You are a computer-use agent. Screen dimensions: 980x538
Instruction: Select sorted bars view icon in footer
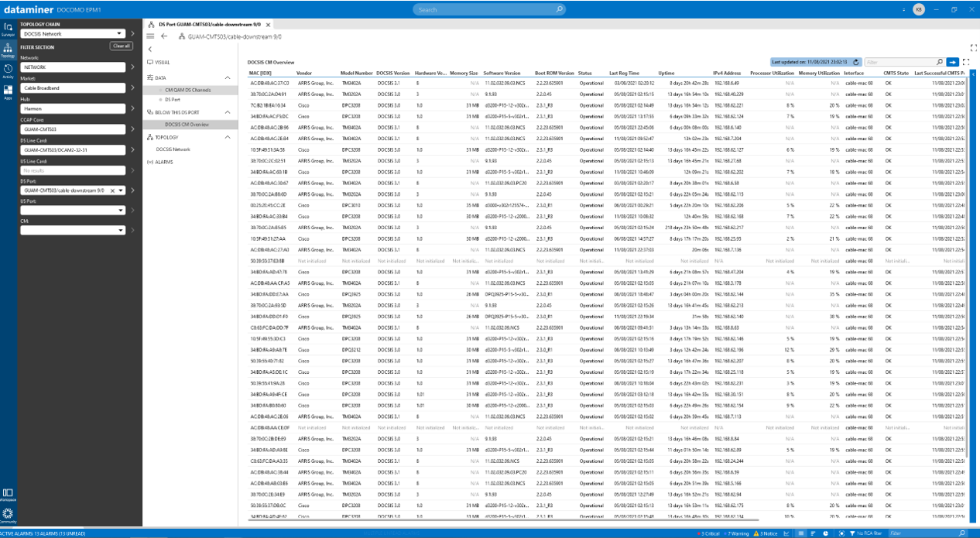[x=813, y=533]
